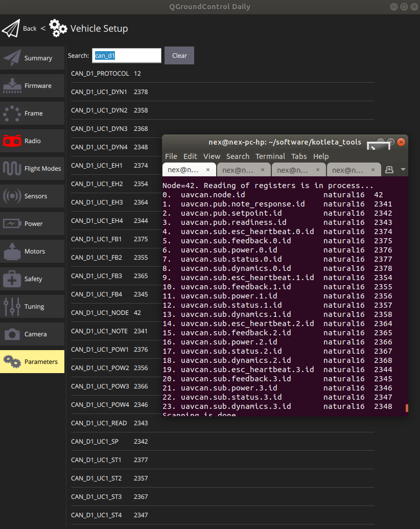Select the CAN_D1_PROTOCOL parameter row
This screenshot has width=420, height=529.
point(223,74)
